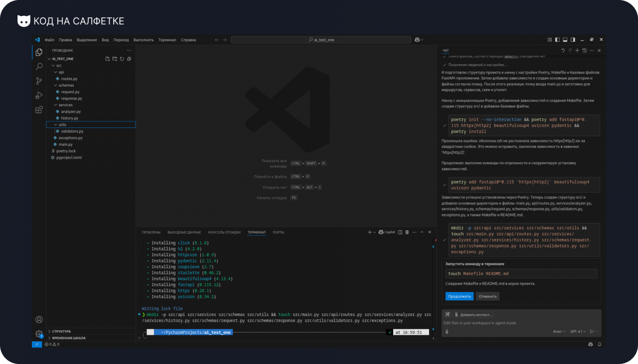Toggle the primary side bar visibility

(x=557, y=40)
